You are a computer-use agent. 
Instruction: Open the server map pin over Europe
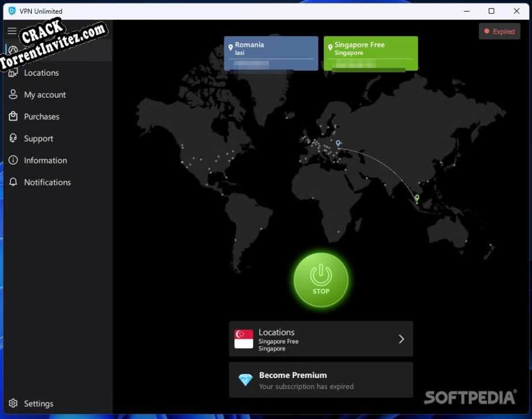(x=338, y=143)
